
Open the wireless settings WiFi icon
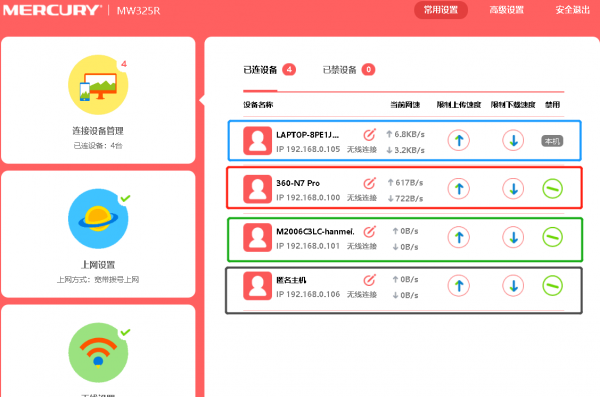coord(98,353)
